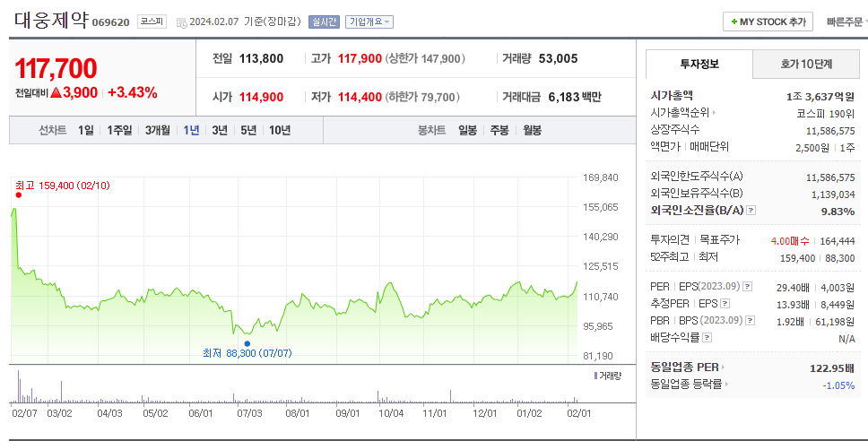Image resolution: width=868 pixels, height=441 pixels.
Task: Click the 코스피 190위 ranking value
Action: pyautogui.click(x=825, y=114)
